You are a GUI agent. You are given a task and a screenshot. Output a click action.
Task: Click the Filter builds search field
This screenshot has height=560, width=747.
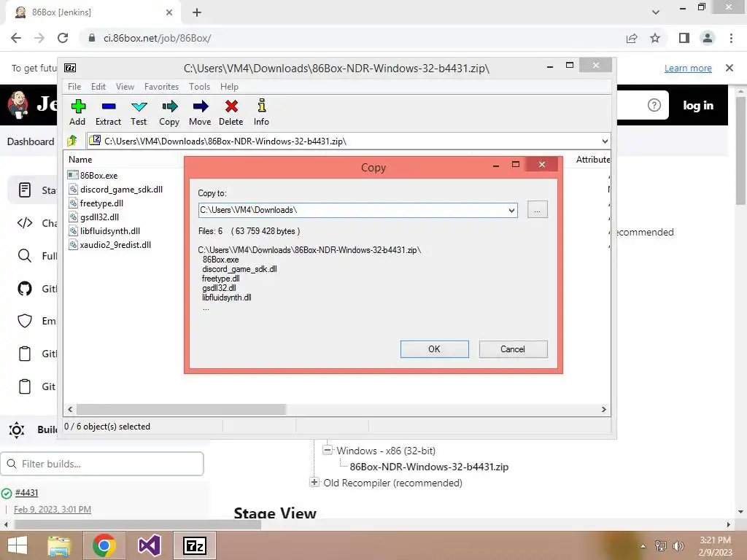pos(102,464)
